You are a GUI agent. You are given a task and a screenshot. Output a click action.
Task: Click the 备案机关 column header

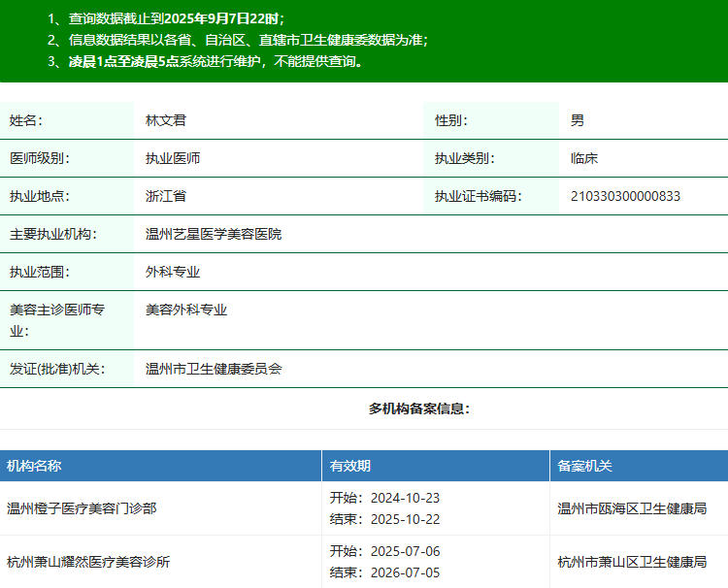[584, 466]
